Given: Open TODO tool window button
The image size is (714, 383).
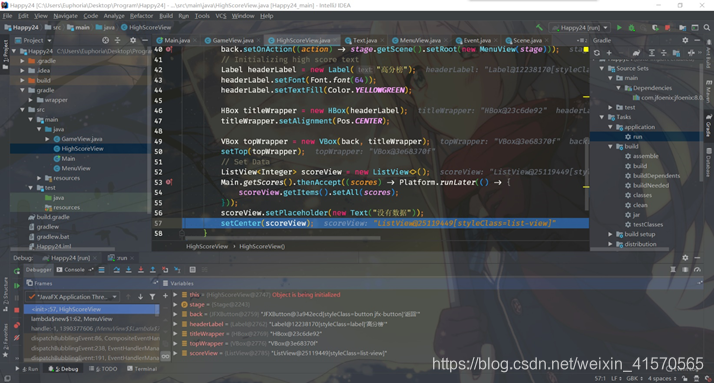Looking at the screenshot, I should coord(103,369).
